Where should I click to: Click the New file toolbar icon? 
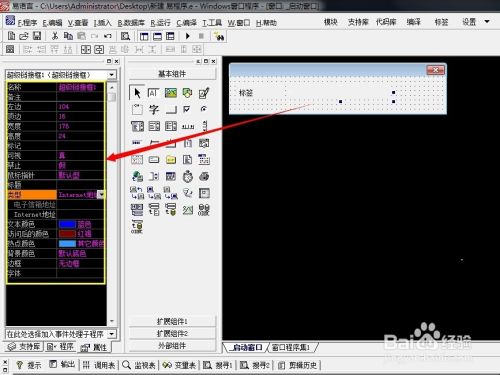[x=11, y=36]
